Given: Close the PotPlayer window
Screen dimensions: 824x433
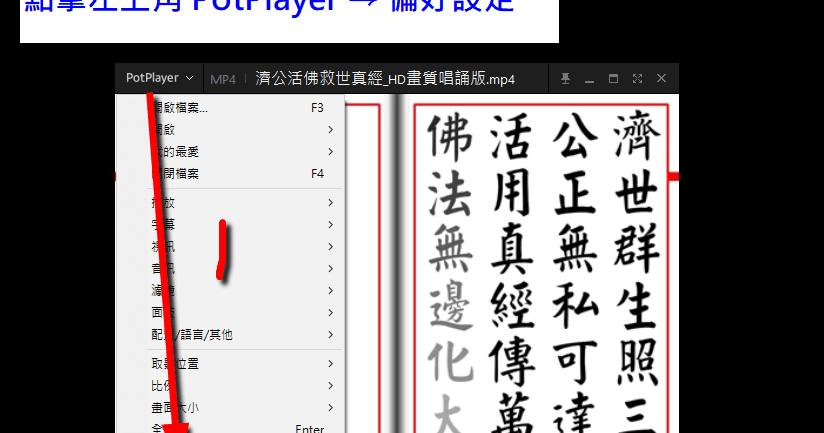Looking at the screenshot, I should (x=662, y=79).
